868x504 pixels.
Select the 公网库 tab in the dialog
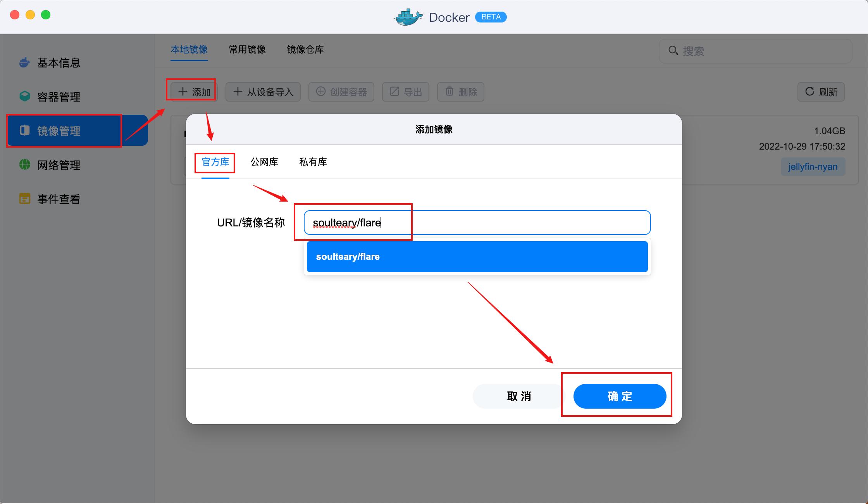[264, 162]
